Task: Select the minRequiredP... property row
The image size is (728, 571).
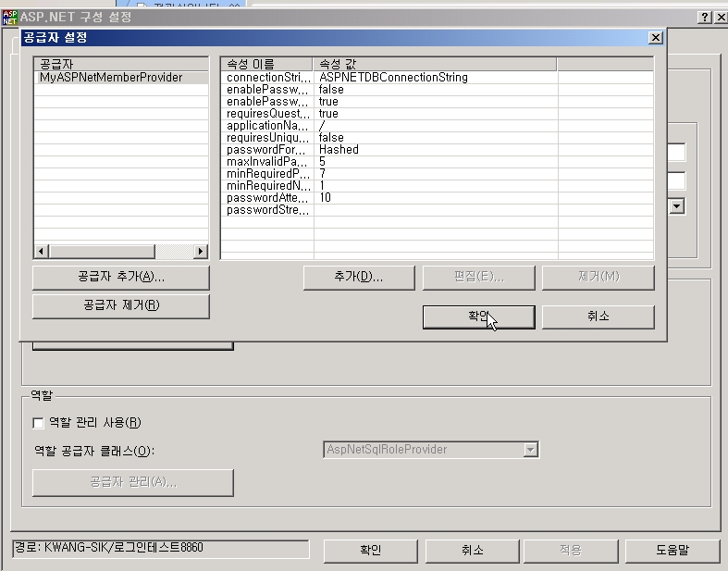Action: [x=437, y=174]
